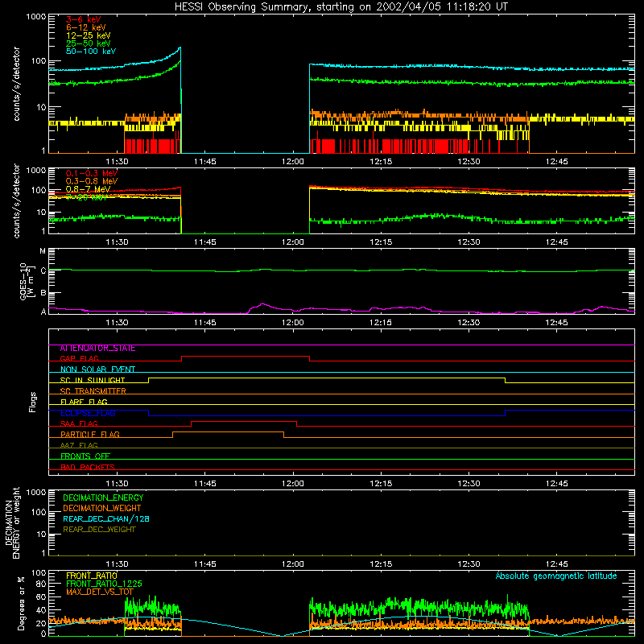Viewport: 644px width, 644px height.
Task: Click the 'B' class tick in GOES panel
Action: click(x=43, y=293)
